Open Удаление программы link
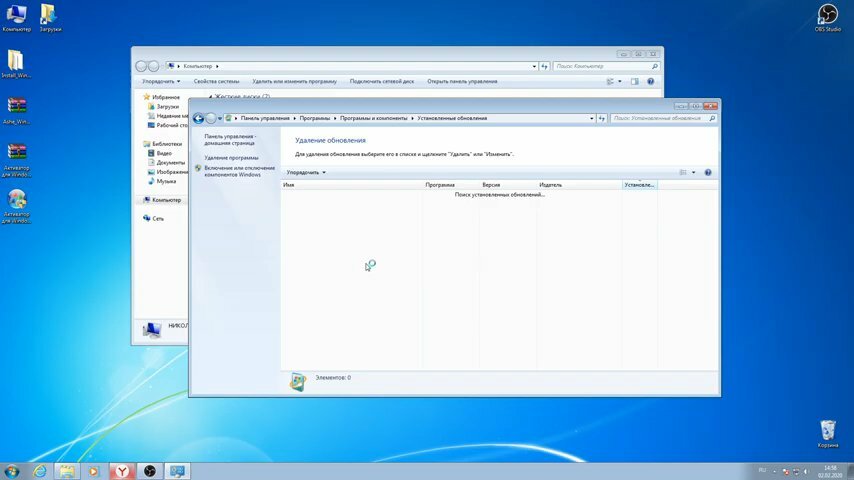The image size is (854, 480). pos(231,157)
